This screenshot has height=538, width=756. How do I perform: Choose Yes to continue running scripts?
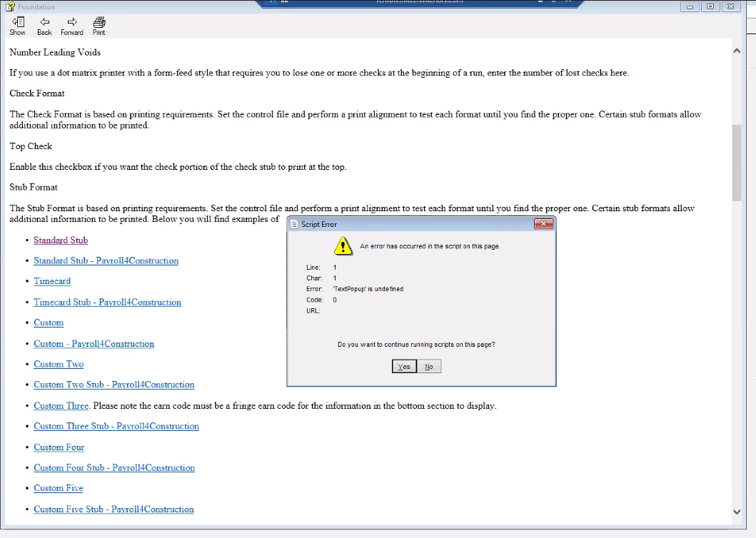click(404, 366)
